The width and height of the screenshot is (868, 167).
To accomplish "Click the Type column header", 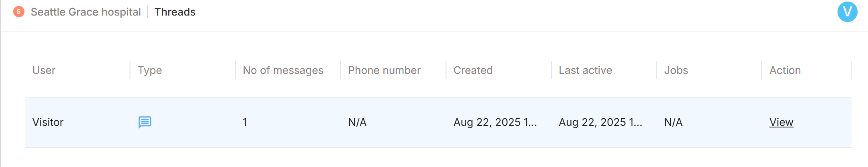I will [x=150, y=70].
